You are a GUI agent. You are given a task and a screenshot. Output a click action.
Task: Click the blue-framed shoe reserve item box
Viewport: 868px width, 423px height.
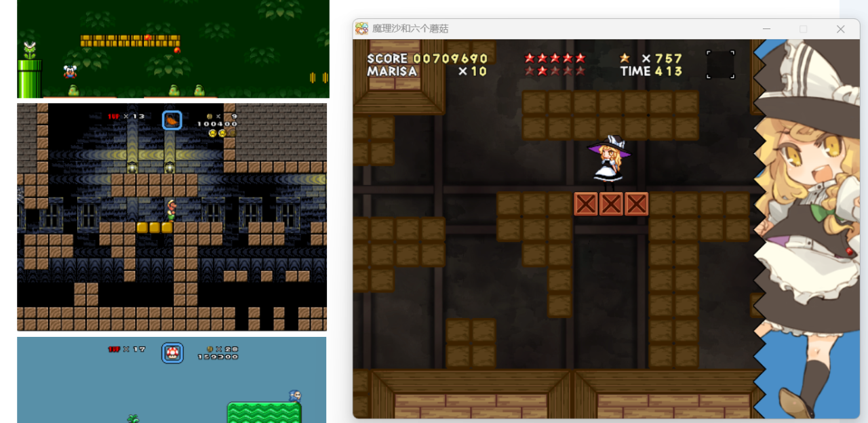click(x=172, y=120)
